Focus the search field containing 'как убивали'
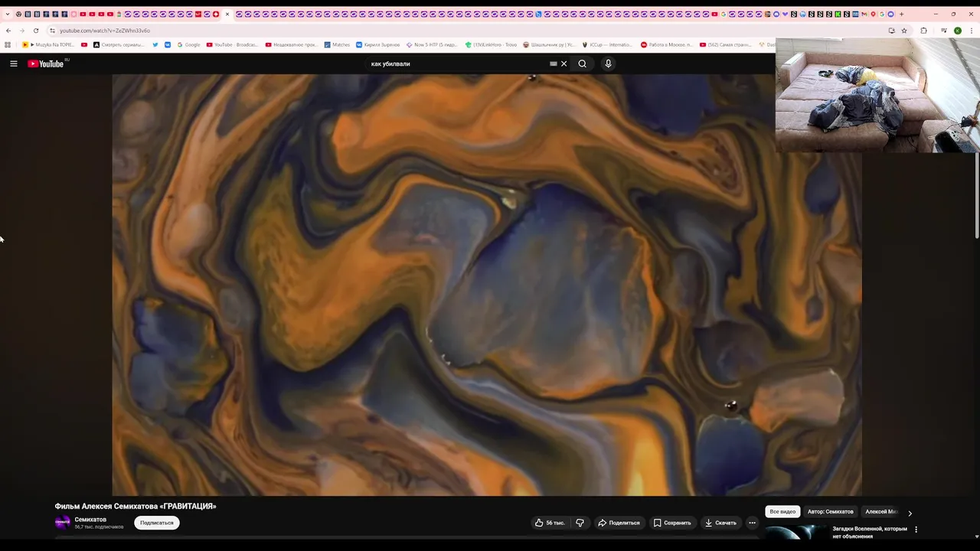 pyautogui.click(x=458, y=64)
